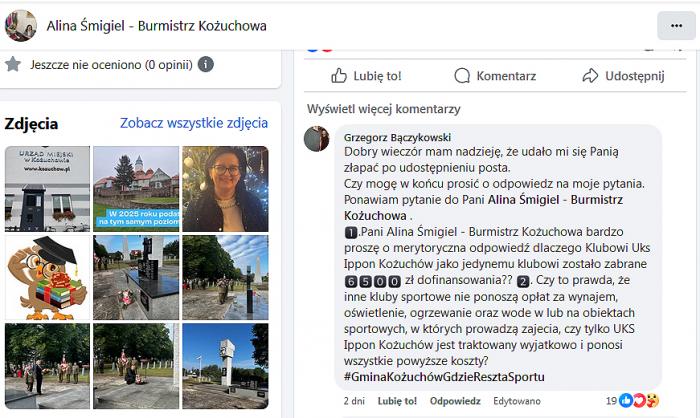Screen dimensions: 700x418
Task: Expand Wyświetl więcej komentarzy
Action: (x=383, y=109)
